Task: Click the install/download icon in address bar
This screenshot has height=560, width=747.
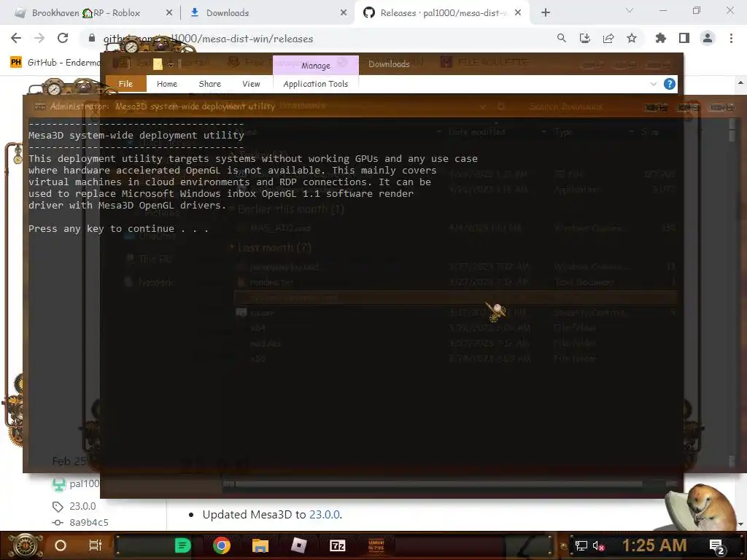Action: click(x=584, y=38)
